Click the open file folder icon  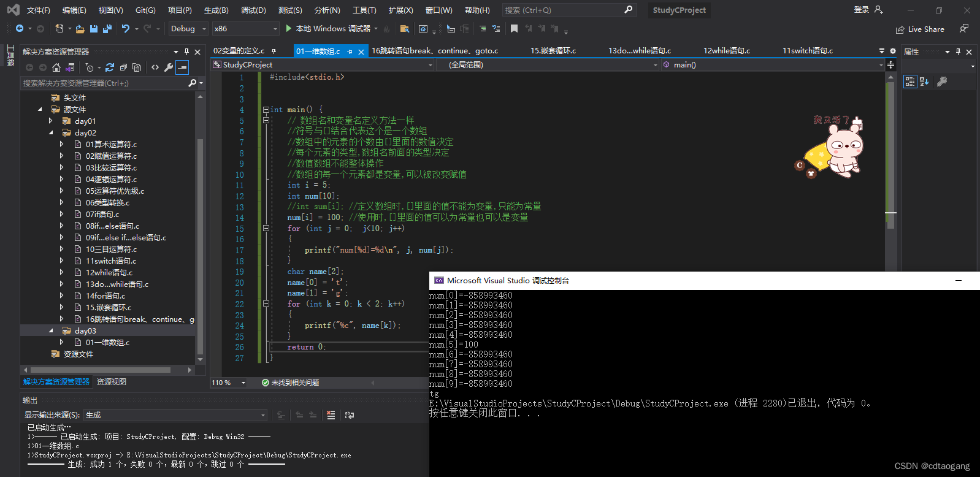[x=80, y=29]
